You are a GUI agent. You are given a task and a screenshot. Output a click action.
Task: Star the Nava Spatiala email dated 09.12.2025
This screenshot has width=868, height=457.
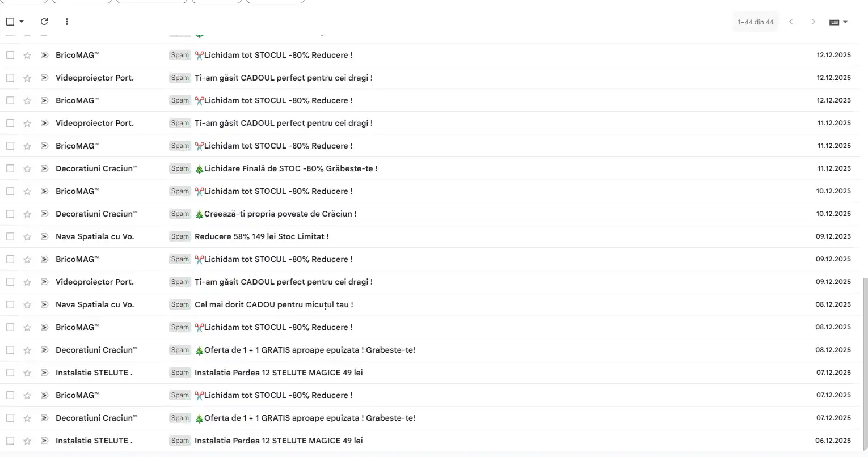point(27,236)
